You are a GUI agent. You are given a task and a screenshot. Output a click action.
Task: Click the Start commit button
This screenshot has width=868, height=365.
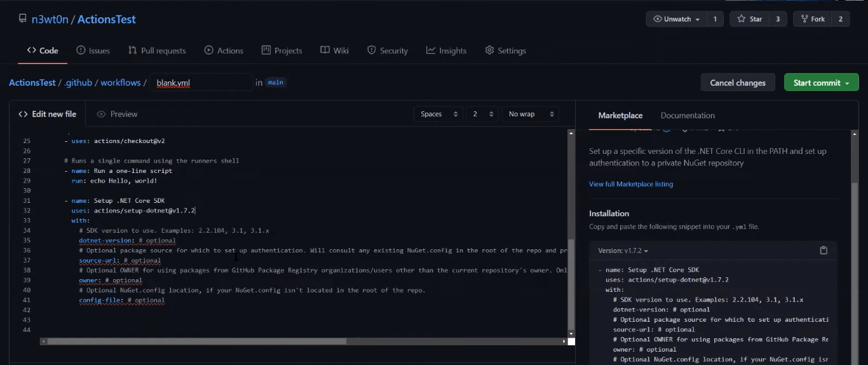coord(821,83)
